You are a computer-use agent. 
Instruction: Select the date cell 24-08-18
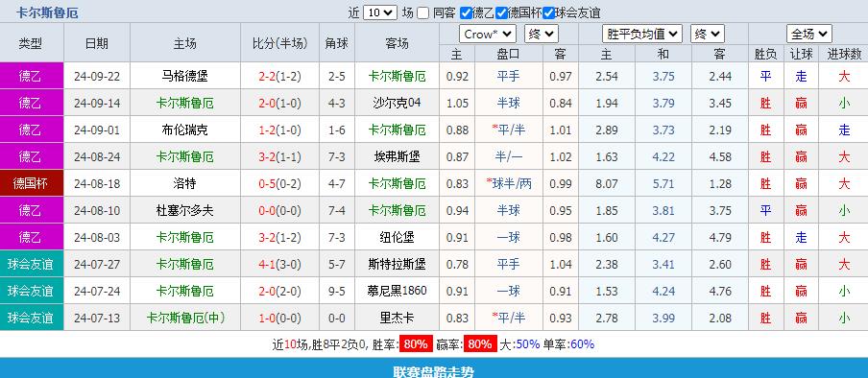(97, 184)
